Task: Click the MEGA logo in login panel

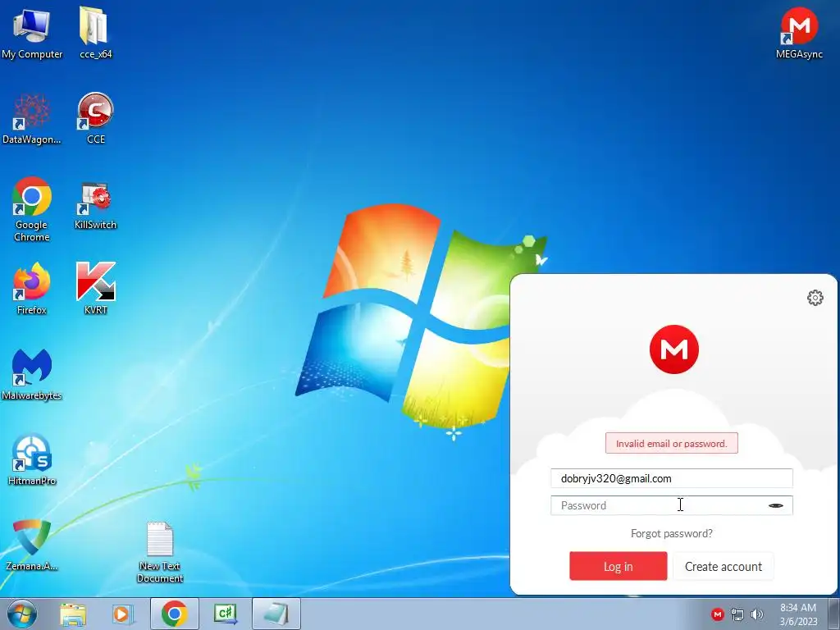Action: pos(674,349)
